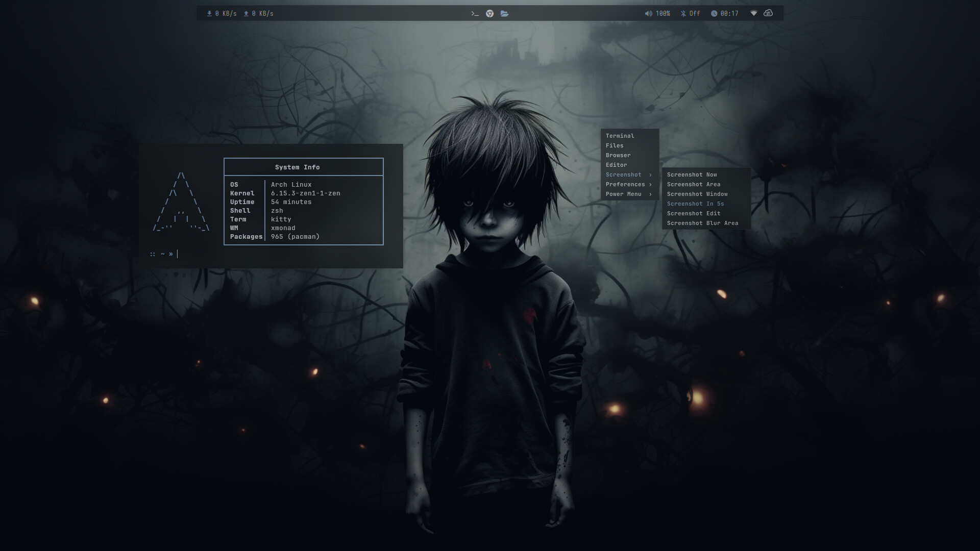The height and width of the screenshot is (551, 980).
Task: Select Terminal from the context menu
Action: coord(620,136)
